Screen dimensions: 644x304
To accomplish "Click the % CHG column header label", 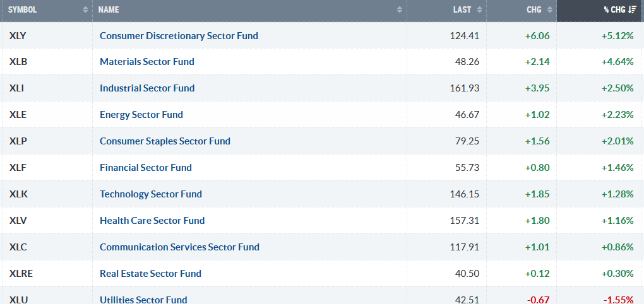I will point(614,10).
